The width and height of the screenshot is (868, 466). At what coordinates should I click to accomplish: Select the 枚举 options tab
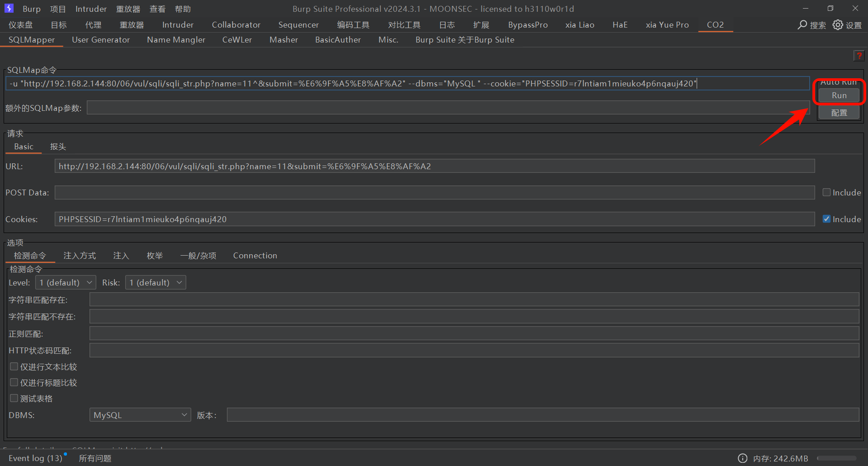[155, 256]
